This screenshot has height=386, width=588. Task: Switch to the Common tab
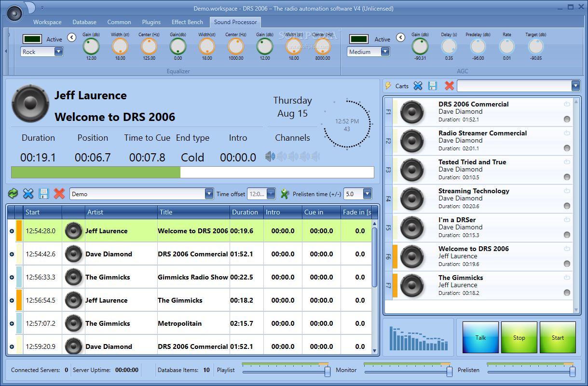coord(119,22)
